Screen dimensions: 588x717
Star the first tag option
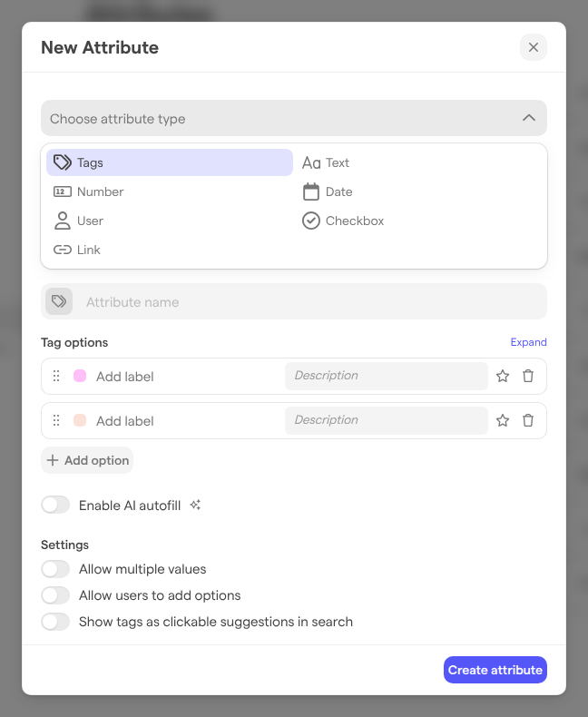click(x=503, y=376)
